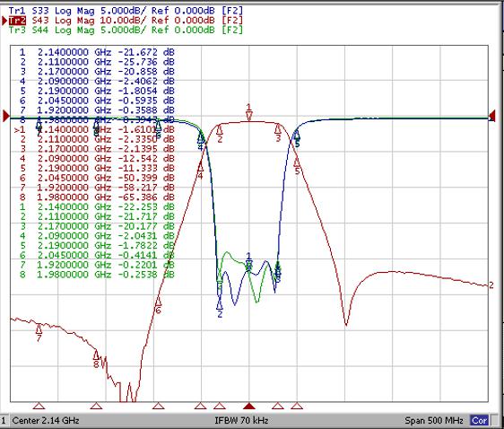Screen dimensions: 504x429
Task: Click the Center 2.14 GHz field
Action: tap(46, 420)
